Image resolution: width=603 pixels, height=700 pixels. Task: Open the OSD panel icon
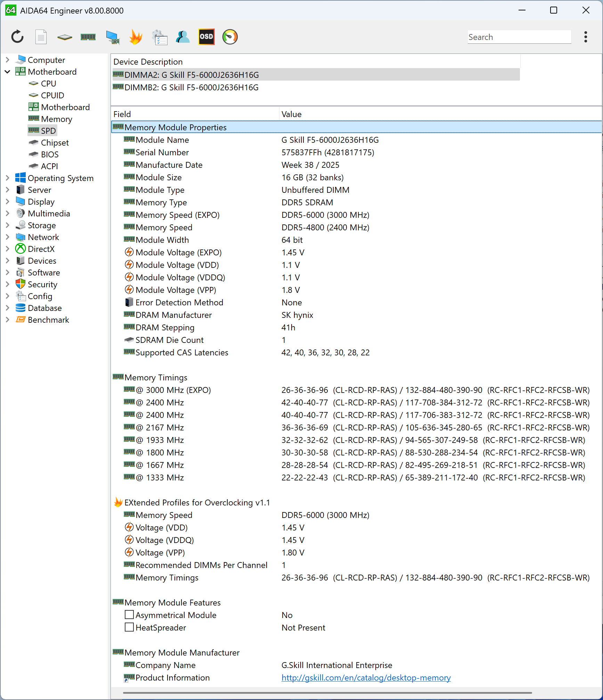tap(206, 37)
